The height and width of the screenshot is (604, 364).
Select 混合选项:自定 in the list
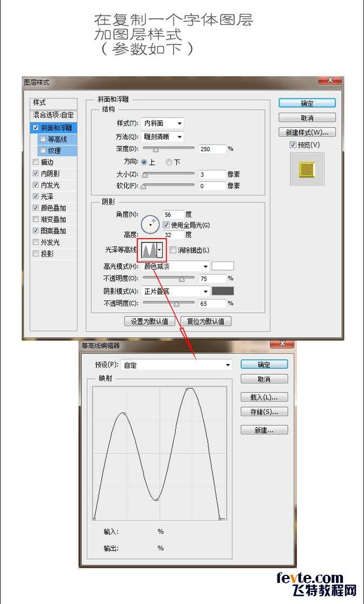pyautogui.click(x=54, y=115)
